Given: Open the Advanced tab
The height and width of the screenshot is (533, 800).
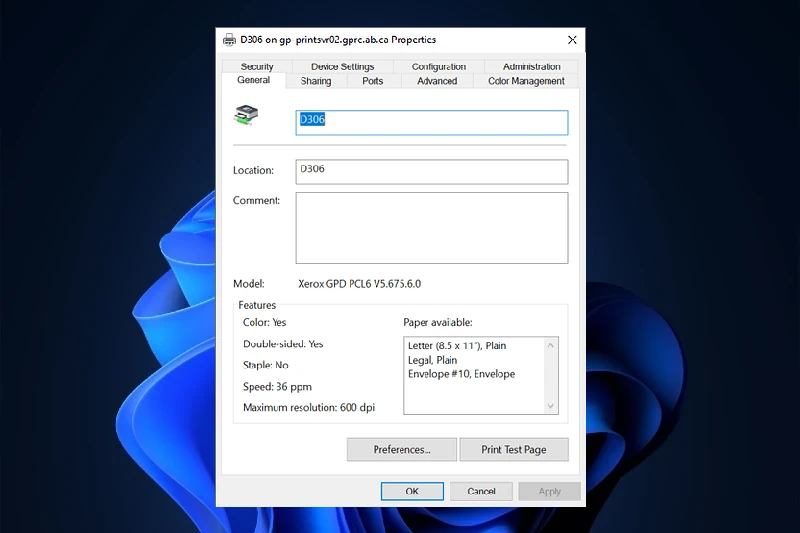Looking at the screenshot, I should click(x=437, y=81).
